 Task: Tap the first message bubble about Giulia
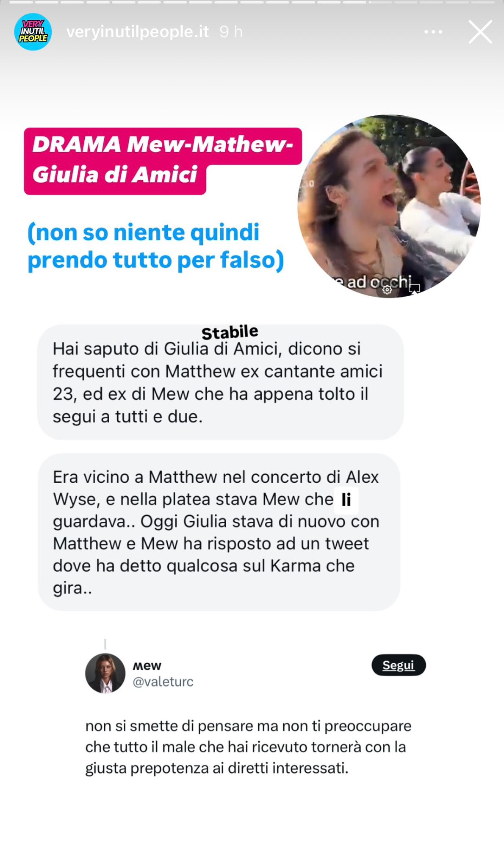coord(220,382)
